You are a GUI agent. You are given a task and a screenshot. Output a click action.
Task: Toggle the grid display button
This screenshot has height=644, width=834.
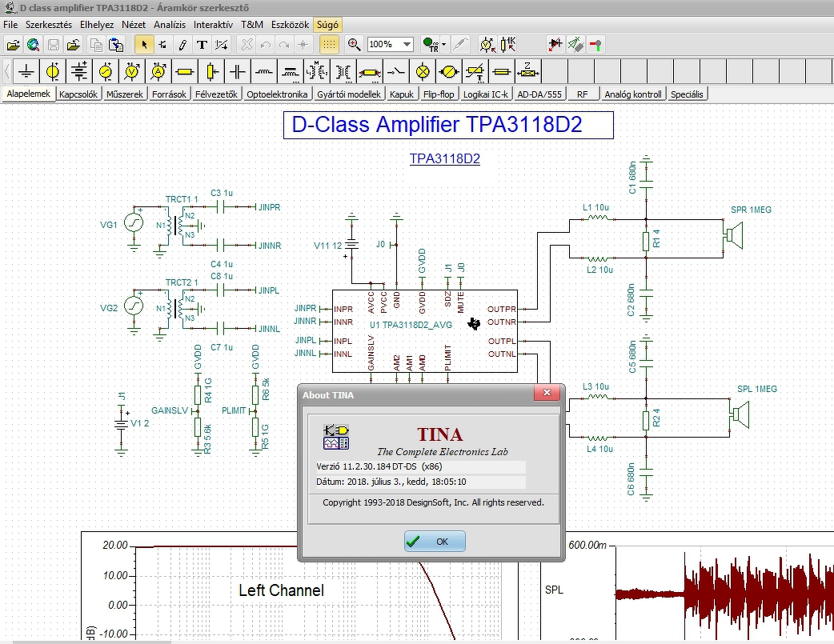click(x=329, y=45)
